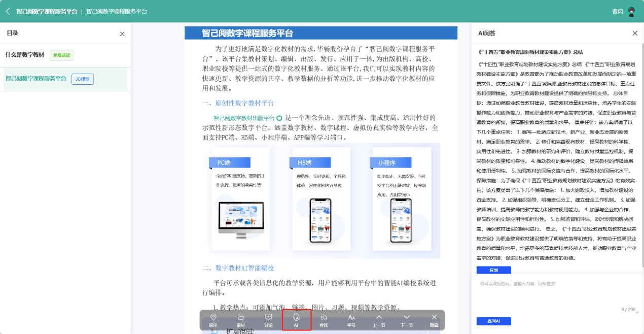
Task: Go to 上一节 previous section
Action: click(x=379, y=320)
